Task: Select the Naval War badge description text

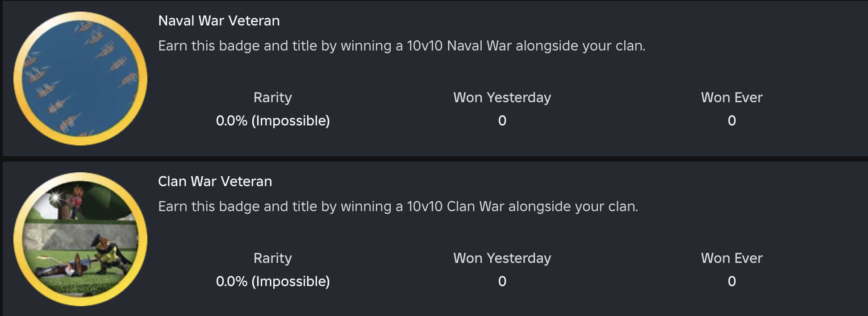Action: click(x=401, y=46)
